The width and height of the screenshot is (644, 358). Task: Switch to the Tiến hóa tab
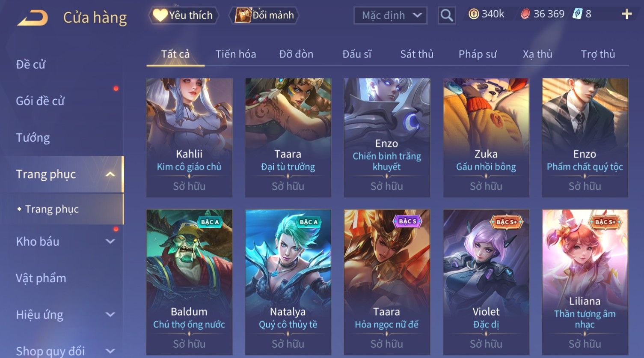coord(235,54)
